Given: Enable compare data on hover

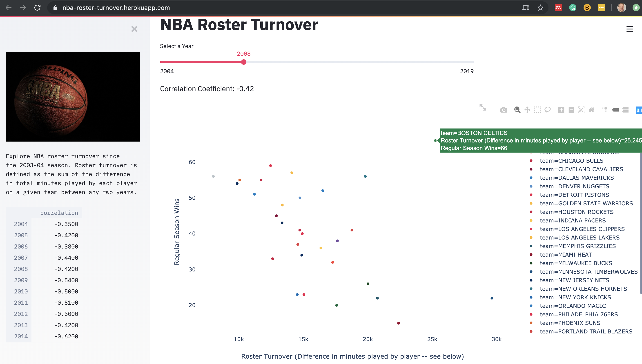Looking at the screenshot, I should (626, 110).
